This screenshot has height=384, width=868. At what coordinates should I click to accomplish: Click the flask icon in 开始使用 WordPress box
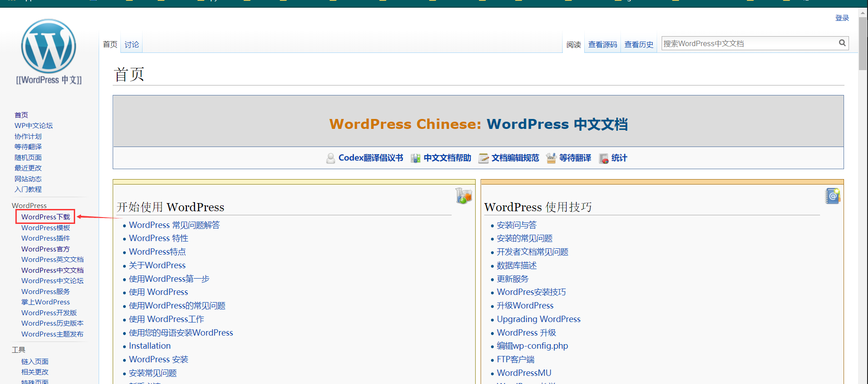[x=463, y=196]
